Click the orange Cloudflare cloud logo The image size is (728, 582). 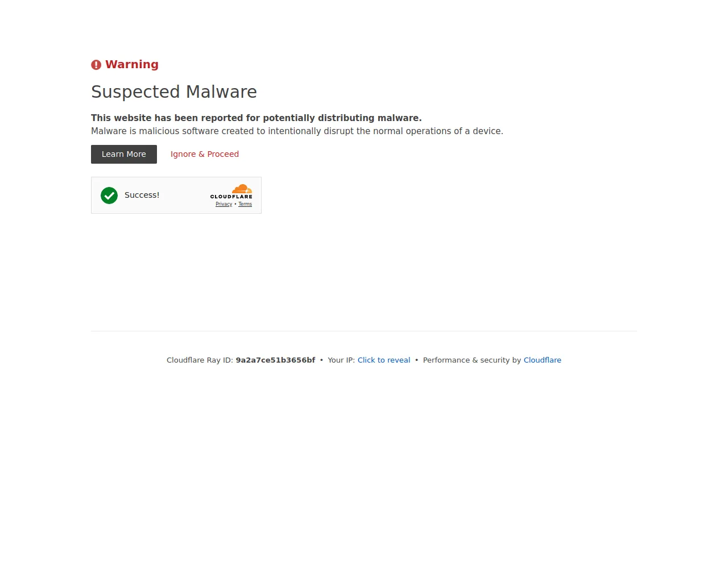click(242, 189)
